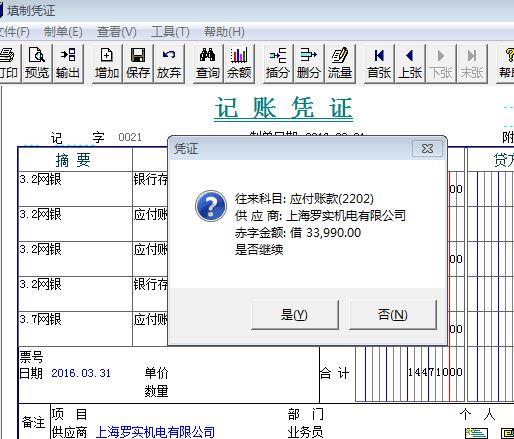Click the question mark dialog icon

tap(211, 206)
